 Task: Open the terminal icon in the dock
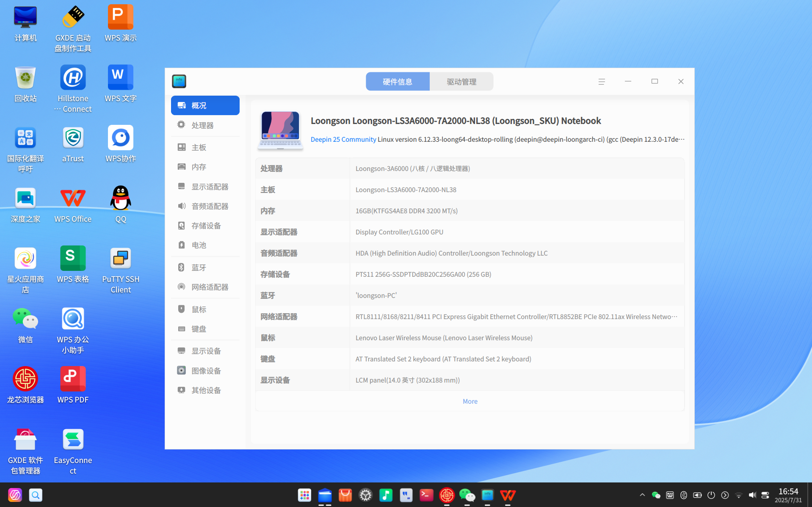coord(426,495)
